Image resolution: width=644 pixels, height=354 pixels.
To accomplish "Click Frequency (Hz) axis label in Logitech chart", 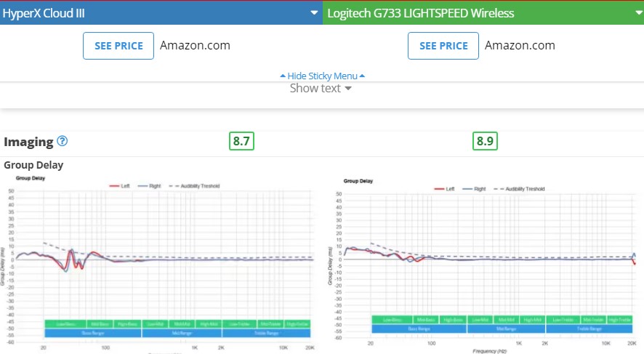I will [489, 351].
